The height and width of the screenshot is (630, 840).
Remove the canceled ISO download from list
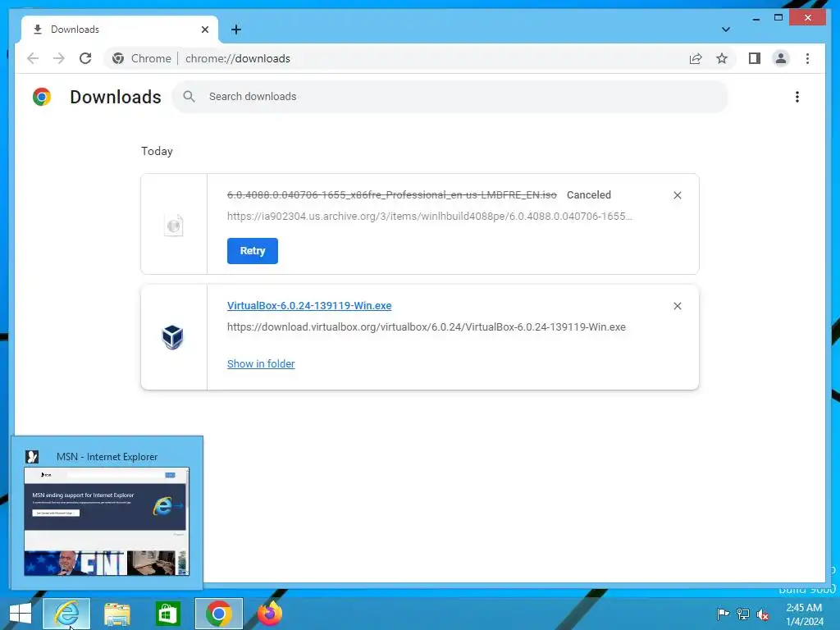pos(677,195)
